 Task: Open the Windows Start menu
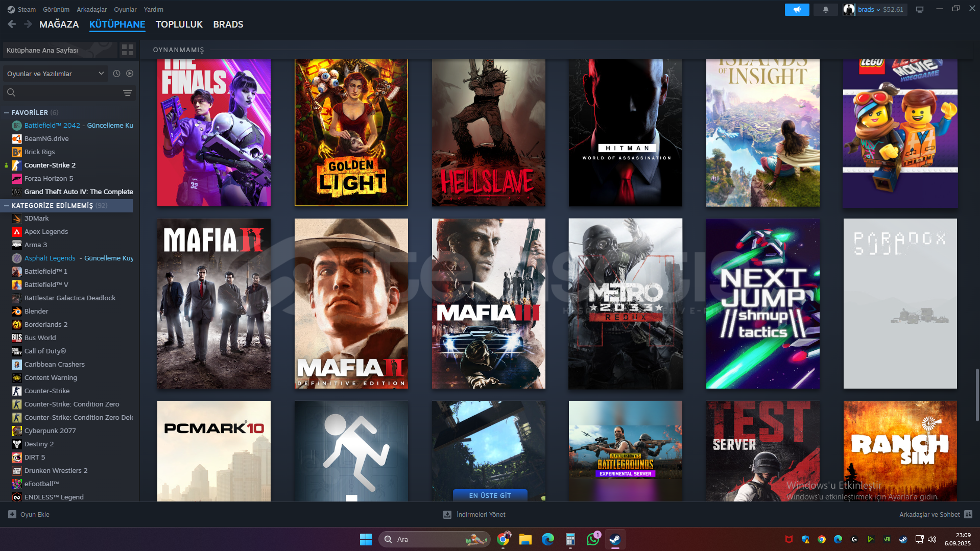click(366, 539)
